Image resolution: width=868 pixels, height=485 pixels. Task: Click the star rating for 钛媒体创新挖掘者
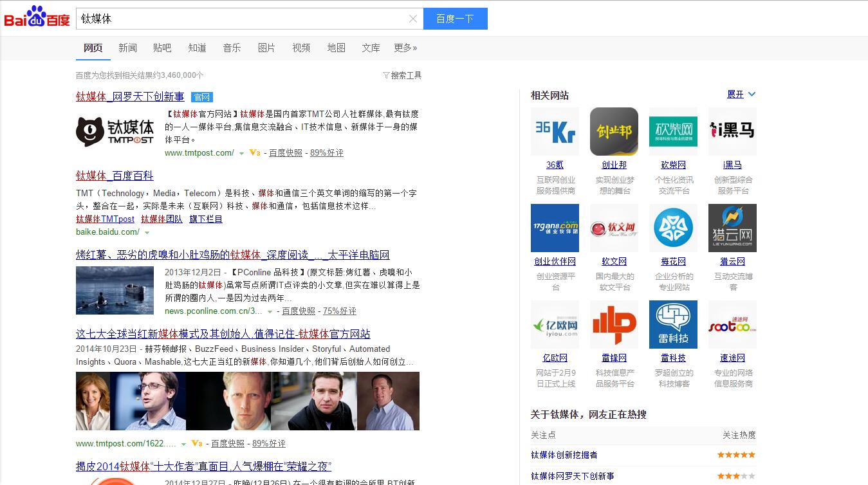click(737, 454)
